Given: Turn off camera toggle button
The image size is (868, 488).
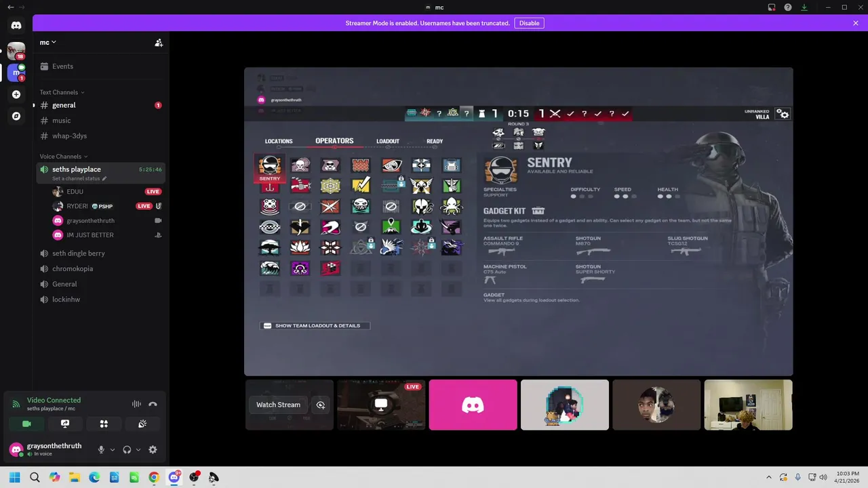Looking at the screenshot, I should point(26,424).
